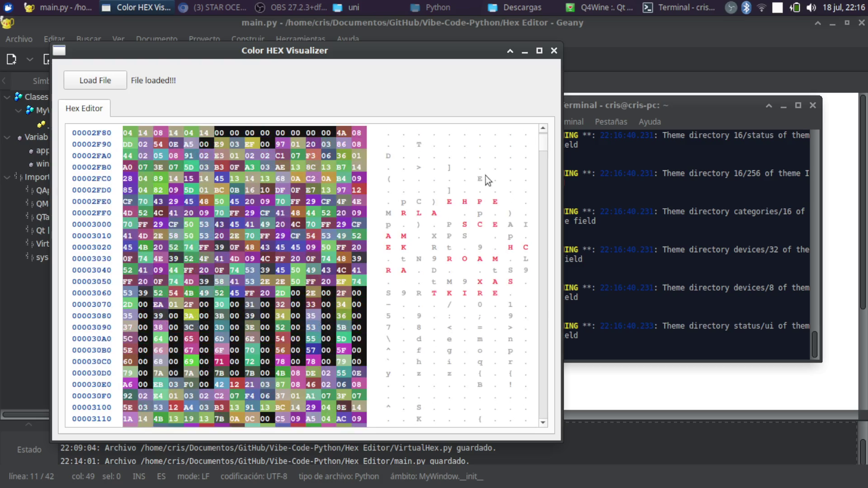Viewport: 868px width, 488px height.
Task: Select the win variable in the symbols tree
Action: point(42,164)
